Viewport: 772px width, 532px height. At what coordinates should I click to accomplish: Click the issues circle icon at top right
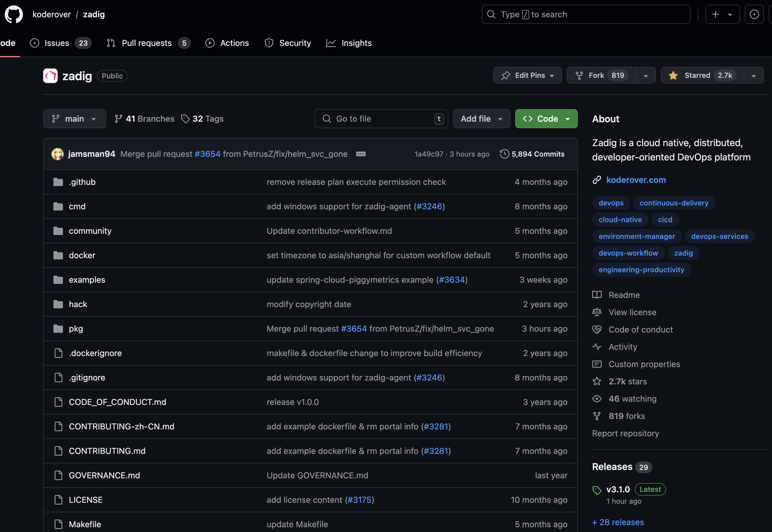(x=754, y=14)
